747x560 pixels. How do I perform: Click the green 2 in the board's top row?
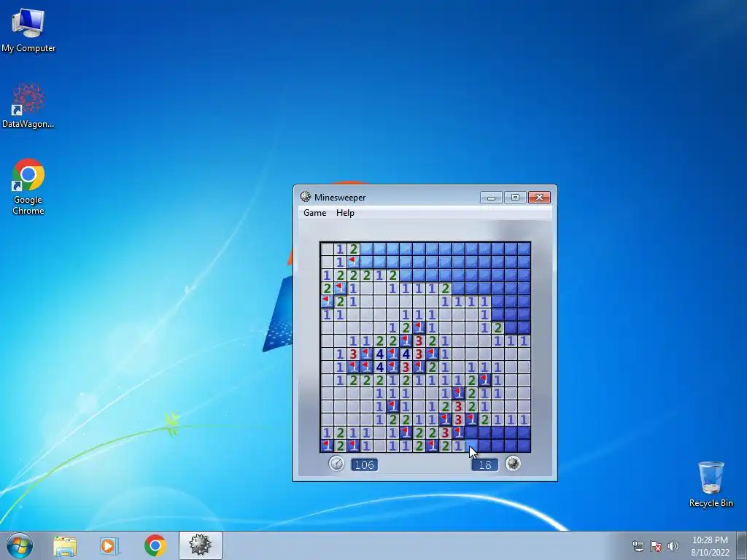[354, 249]
